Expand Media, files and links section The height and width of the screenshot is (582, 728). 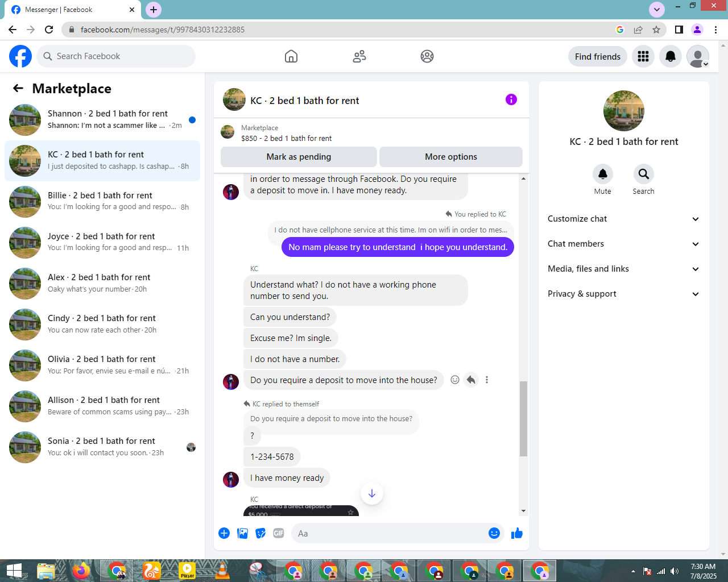[624, 269]
